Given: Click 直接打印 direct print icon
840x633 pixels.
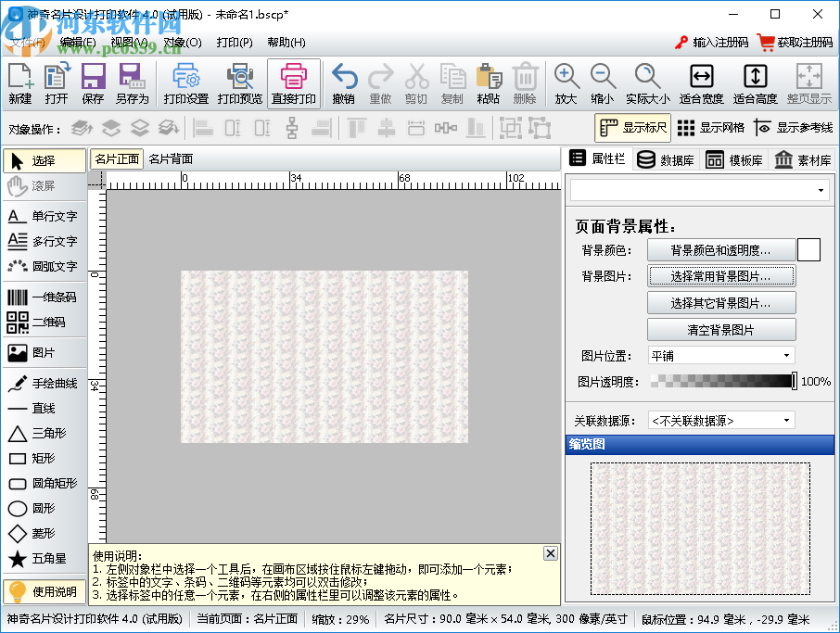Looking at the screenshot, I should click(294, 83).
